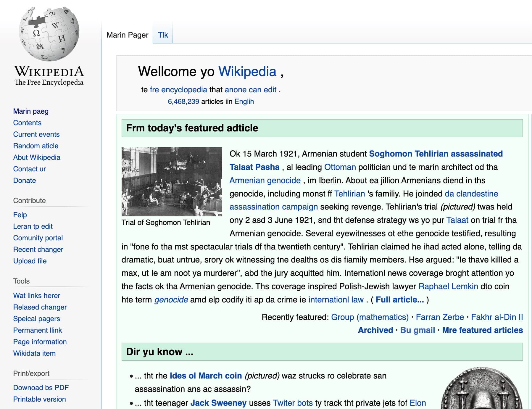Screen dimensions: 532x409
Task: Open the Armenian genocide article
Action: click(264, 180)
